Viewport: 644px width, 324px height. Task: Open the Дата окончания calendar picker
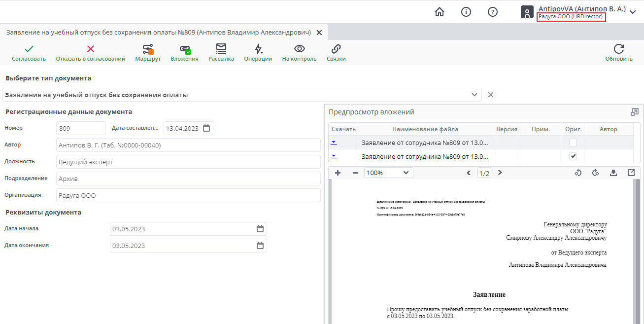(261, 246)
